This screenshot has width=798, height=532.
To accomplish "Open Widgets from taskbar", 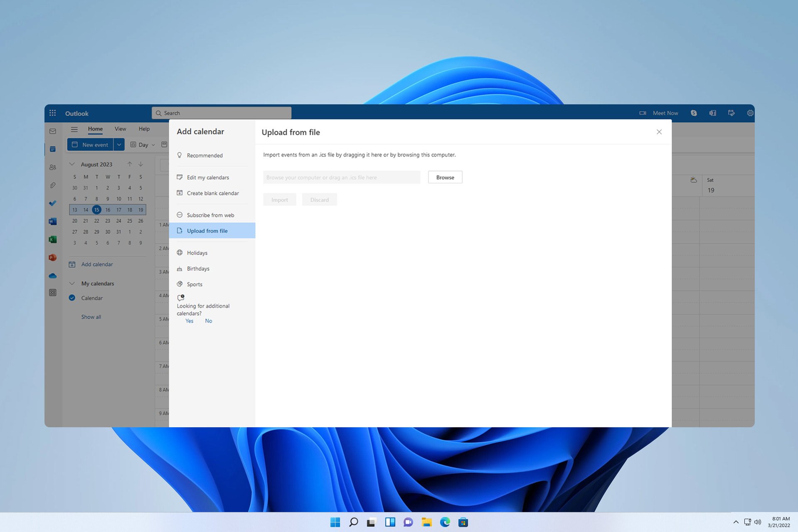I will pos(390,522).
